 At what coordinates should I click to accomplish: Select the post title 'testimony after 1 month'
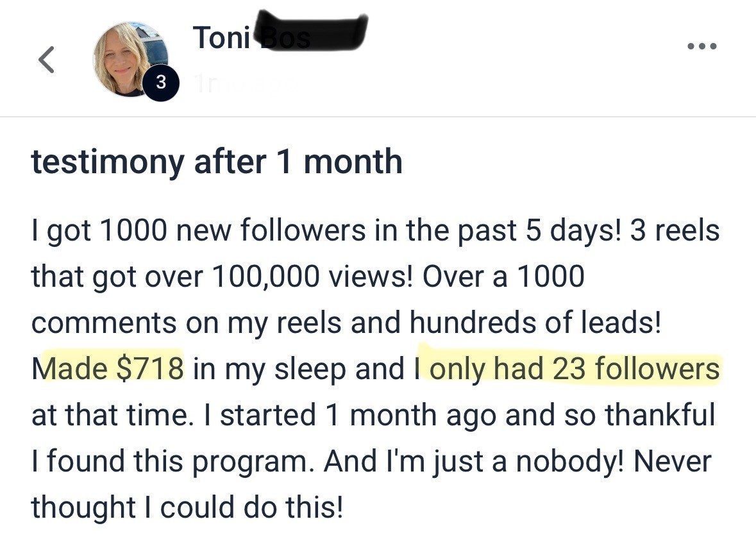217,162
